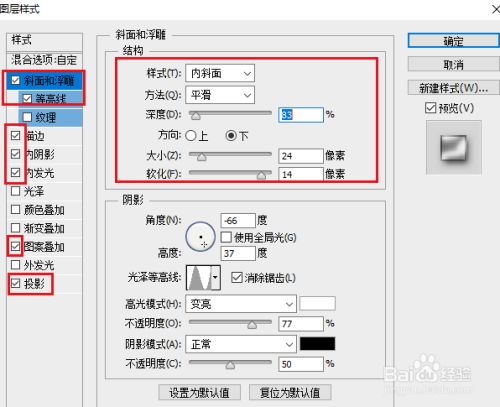Enable the 纹理 checkbox
The height and width of the screenshot is (407, 500).
click(x=27, y=117)
